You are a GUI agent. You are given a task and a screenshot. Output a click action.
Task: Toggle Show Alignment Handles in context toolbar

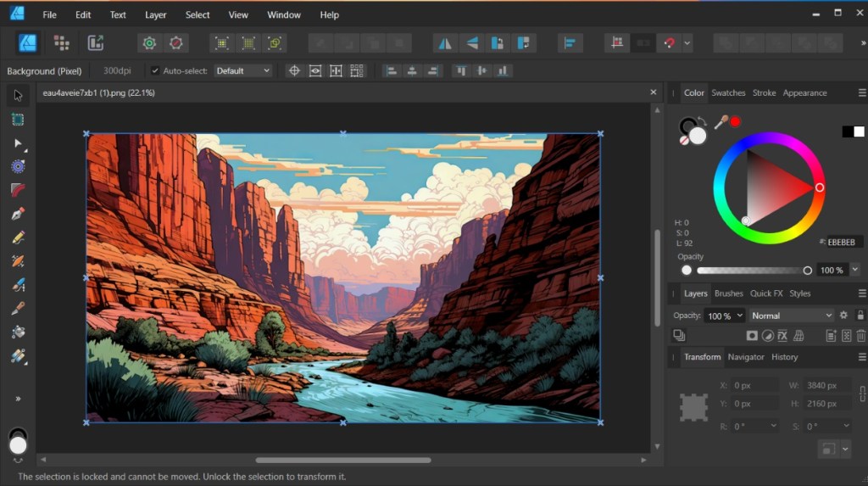click(336, 71)
